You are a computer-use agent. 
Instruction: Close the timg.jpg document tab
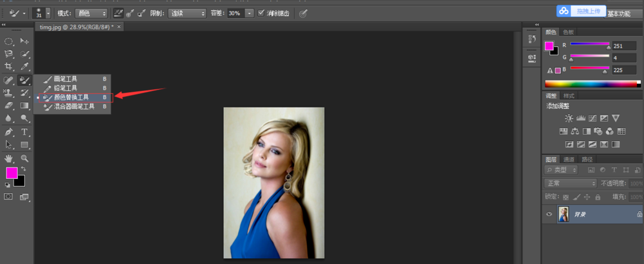119,26
